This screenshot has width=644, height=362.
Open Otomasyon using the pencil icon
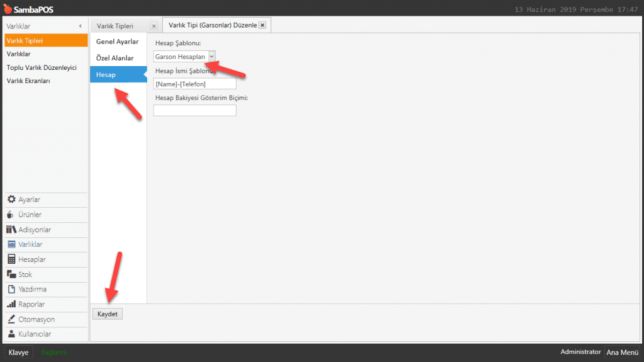[x=11, y=319]
